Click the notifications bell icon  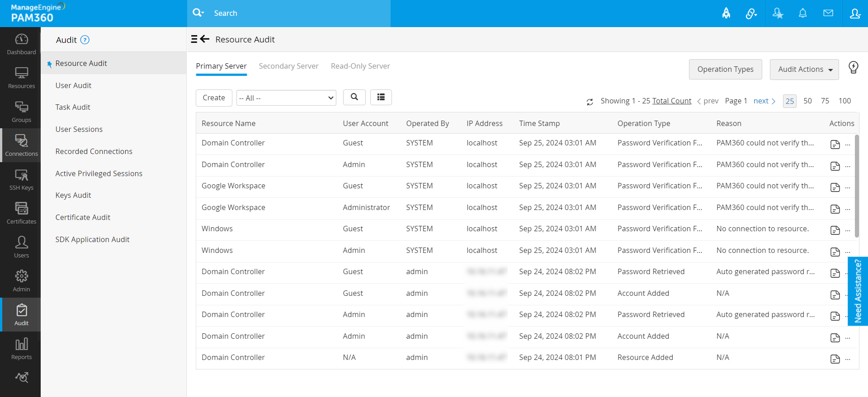802,13
